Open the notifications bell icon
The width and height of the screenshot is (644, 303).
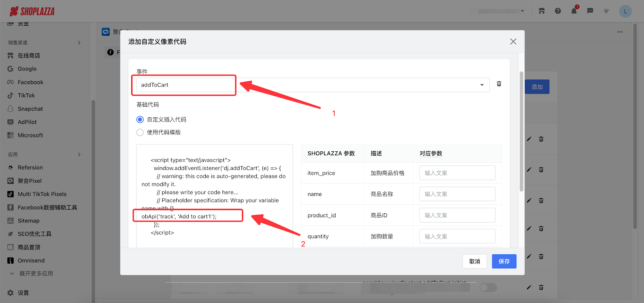tap(574, 11)
